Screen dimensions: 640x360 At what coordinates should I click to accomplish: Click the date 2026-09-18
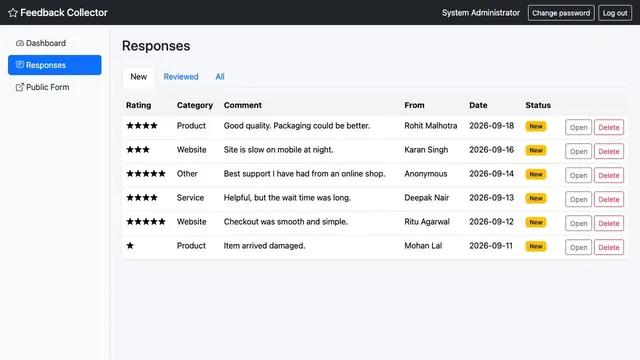coord(491,126)
